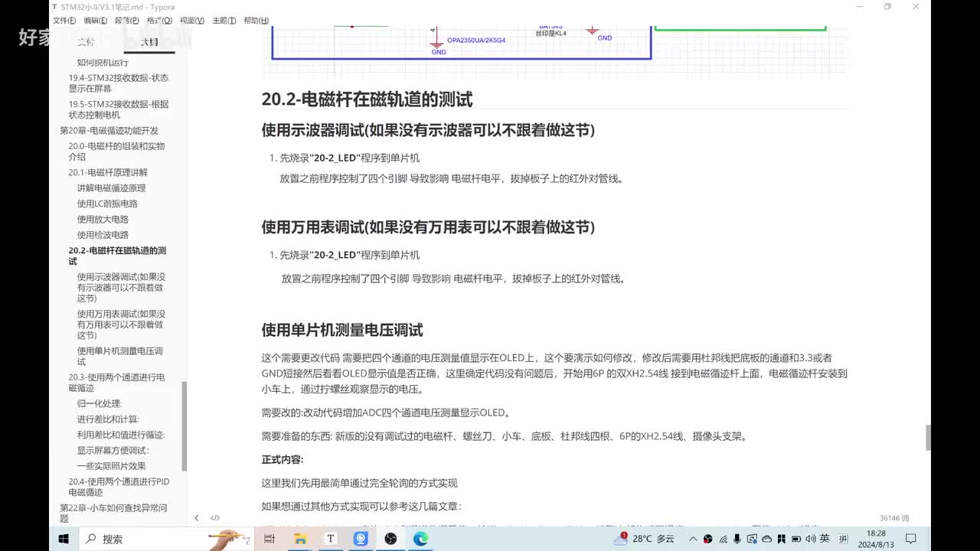Open the 文件(F) menu
Viewport: 980px width, 551px height.
[64, 21]
